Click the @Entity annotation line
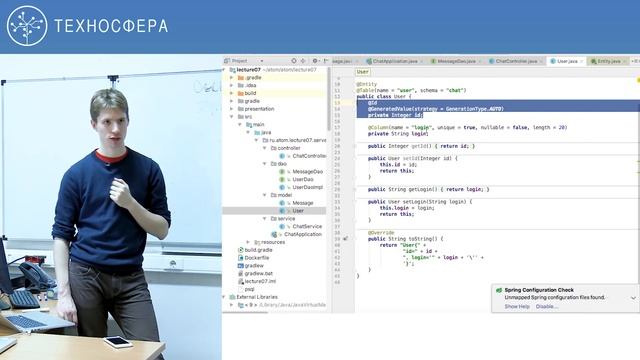This screenshot has width=640, height=360. (367, 84)
